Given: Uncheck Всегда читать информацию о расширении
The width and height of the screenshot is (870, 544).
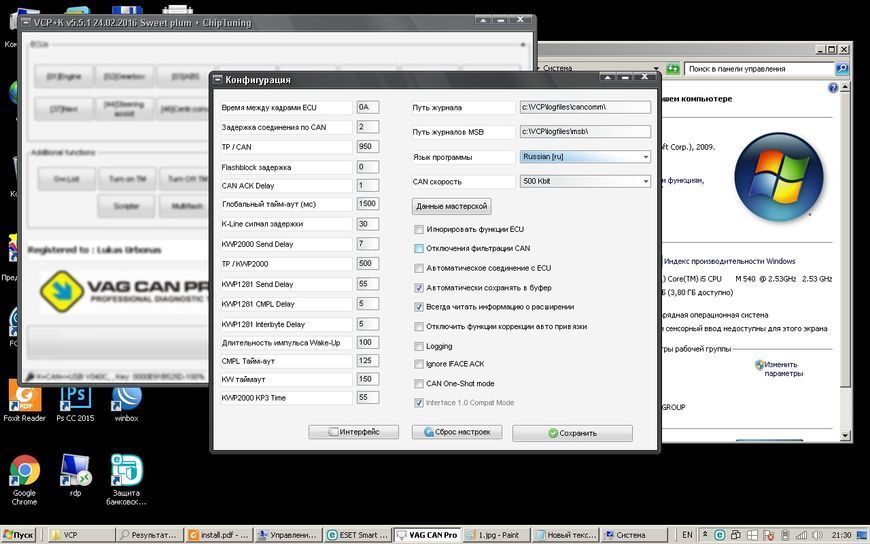Looking at the screenshot, I should coord(419,307).
